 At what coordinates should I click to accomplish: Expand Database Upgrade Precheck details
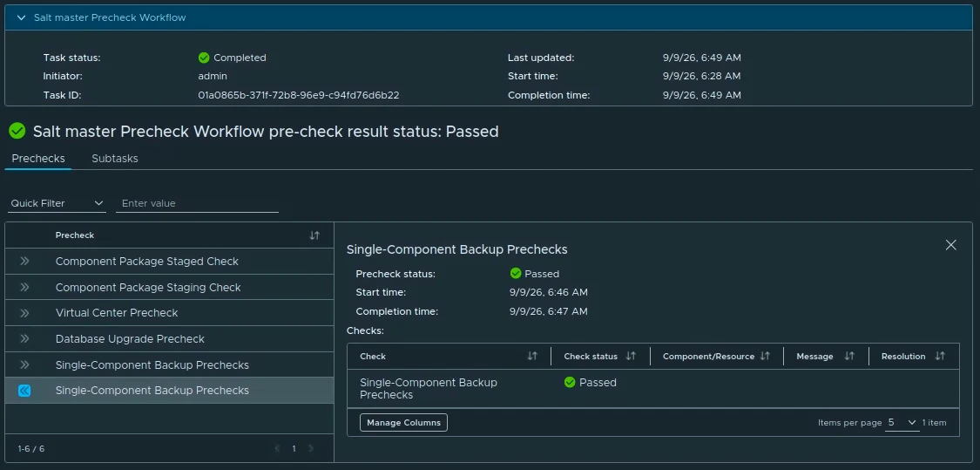pyautogui.click(x=24, y=338)
